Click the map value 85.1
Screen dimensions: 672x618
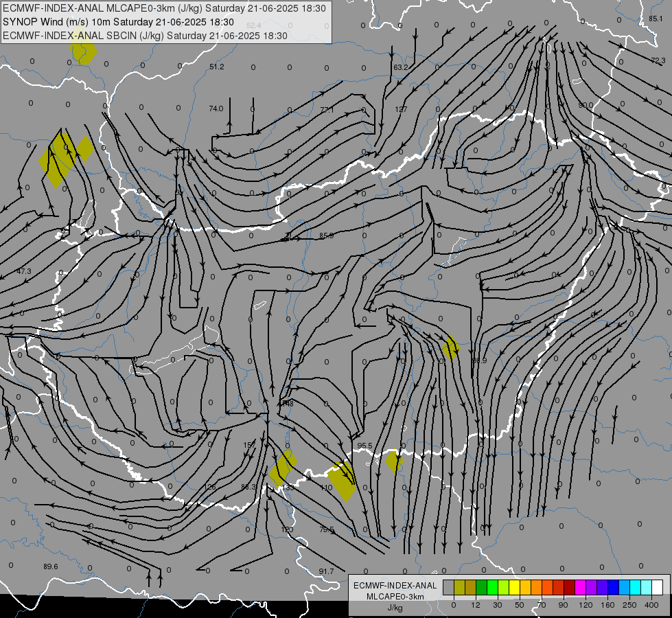click(656, 19)
